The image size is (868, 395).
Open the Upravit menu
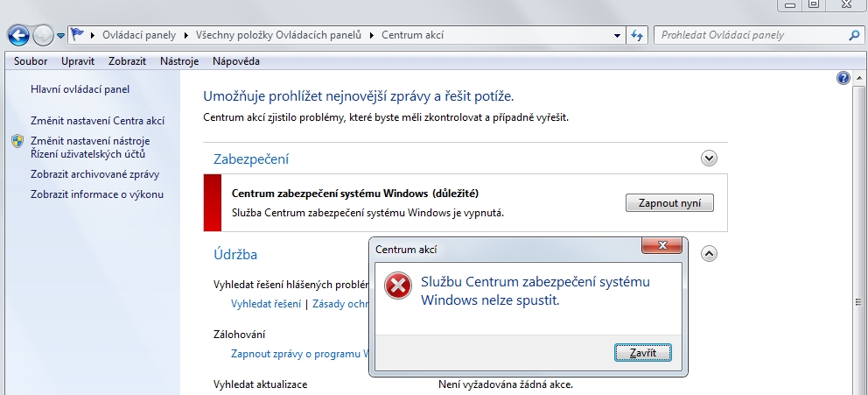pyautogui.click(x=78, y=61)
